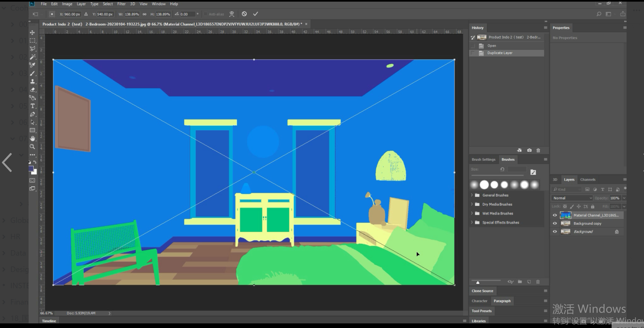Expand the General Brushes folder

tap(472, 195)
